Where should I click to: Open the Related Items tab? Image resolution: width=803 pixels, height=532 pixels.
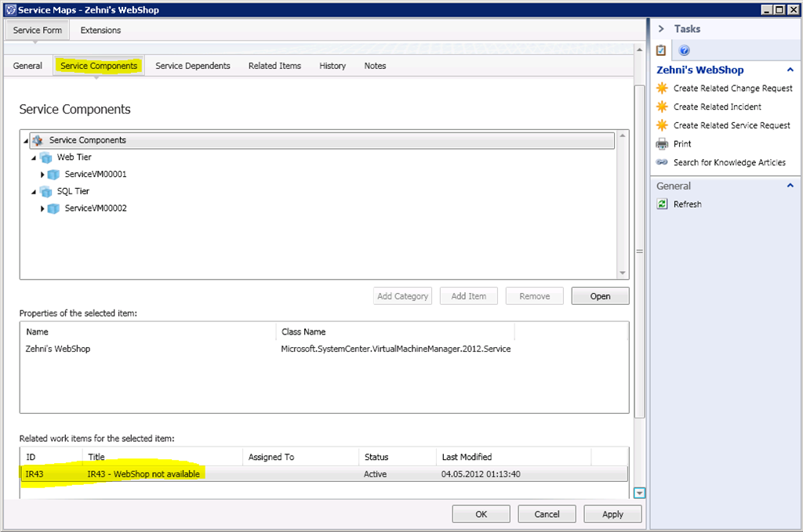pos(274,66)
